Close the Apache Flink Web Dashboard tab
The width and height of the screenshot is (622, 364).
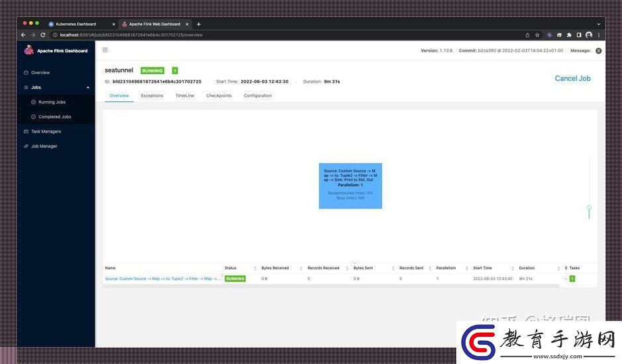point(187,24)
